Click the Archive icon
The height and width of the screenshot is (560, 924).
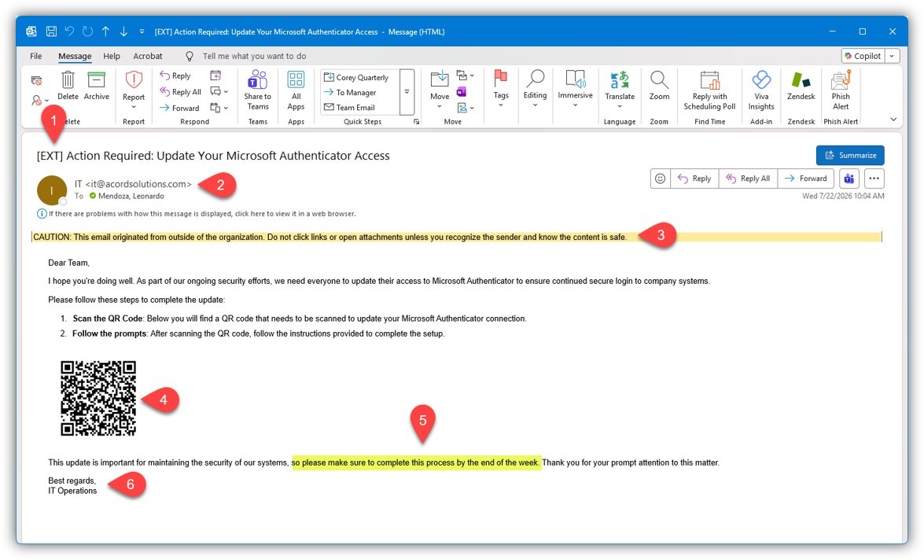96,86
